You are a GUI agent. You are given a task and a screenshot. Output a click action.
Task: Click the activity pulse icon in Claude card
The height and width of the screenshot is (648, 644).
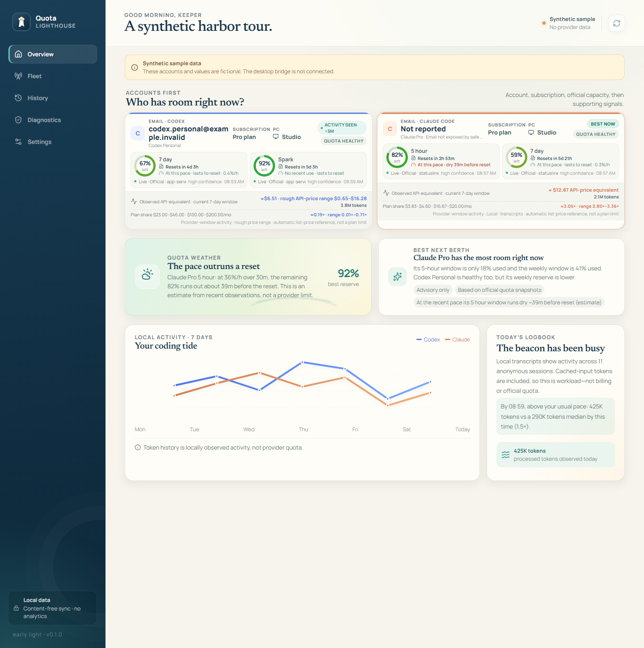386,193
